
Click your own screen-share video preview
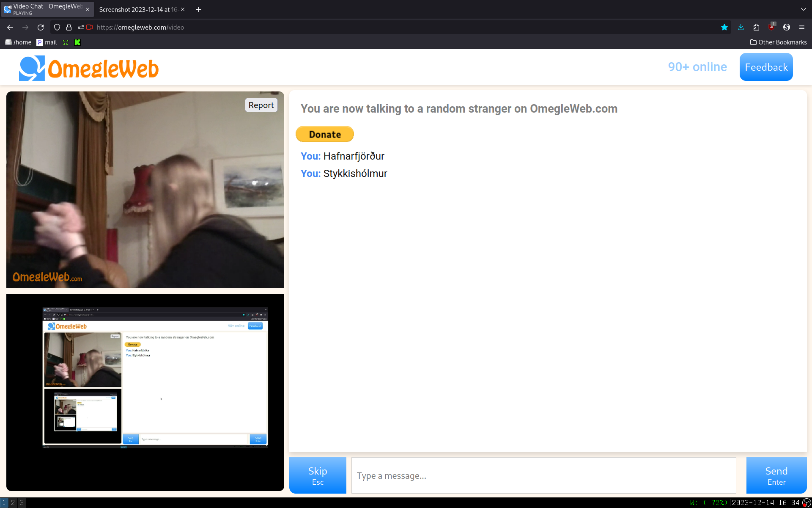(x=145, y=392)
